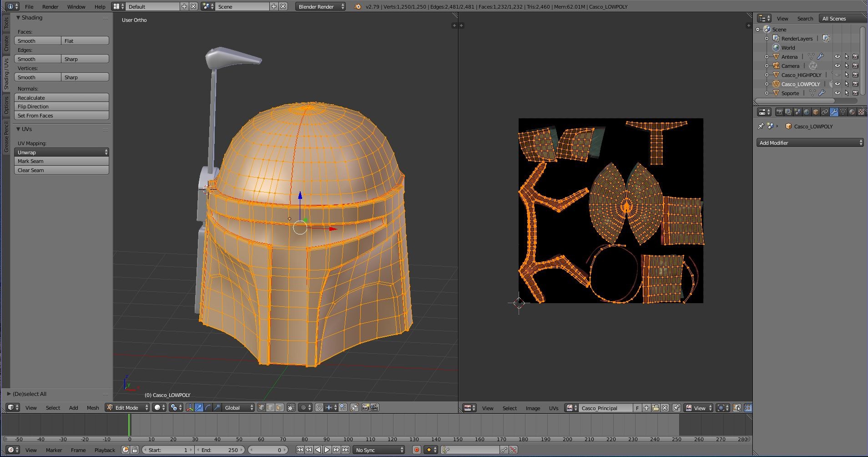The width and height of the screenshot is (868, 457).
Task: Click the scale manipulator icon
Action: click(x=217, y=408)
